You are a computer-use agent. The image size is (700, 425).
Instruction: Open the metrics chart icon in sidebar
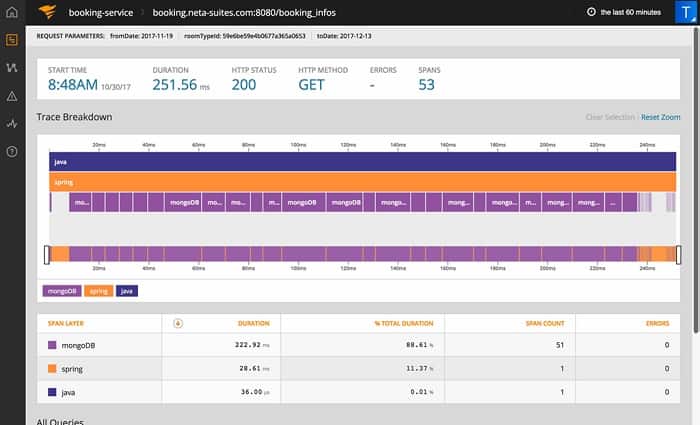12,124
